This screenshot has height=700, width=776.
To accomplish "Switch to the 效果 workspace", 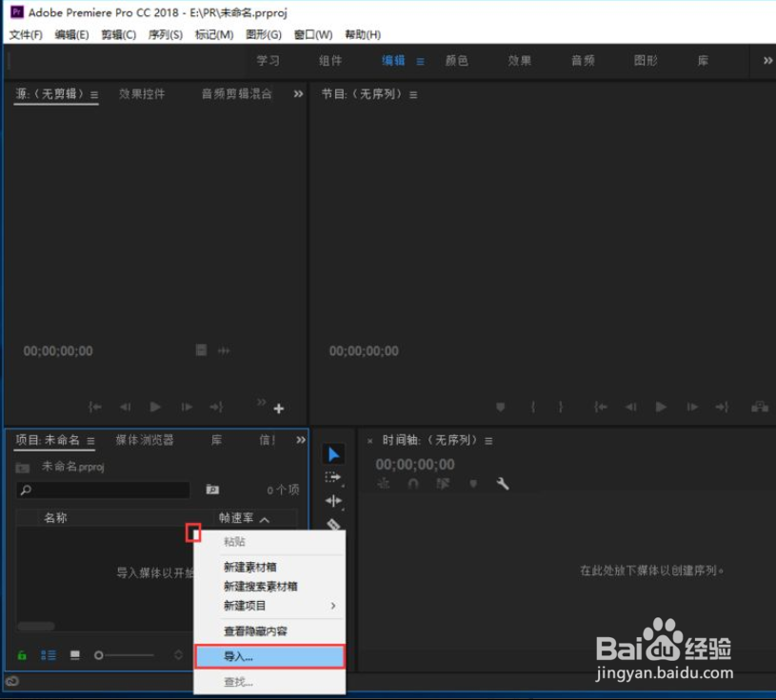I will [x=519, y=60].
